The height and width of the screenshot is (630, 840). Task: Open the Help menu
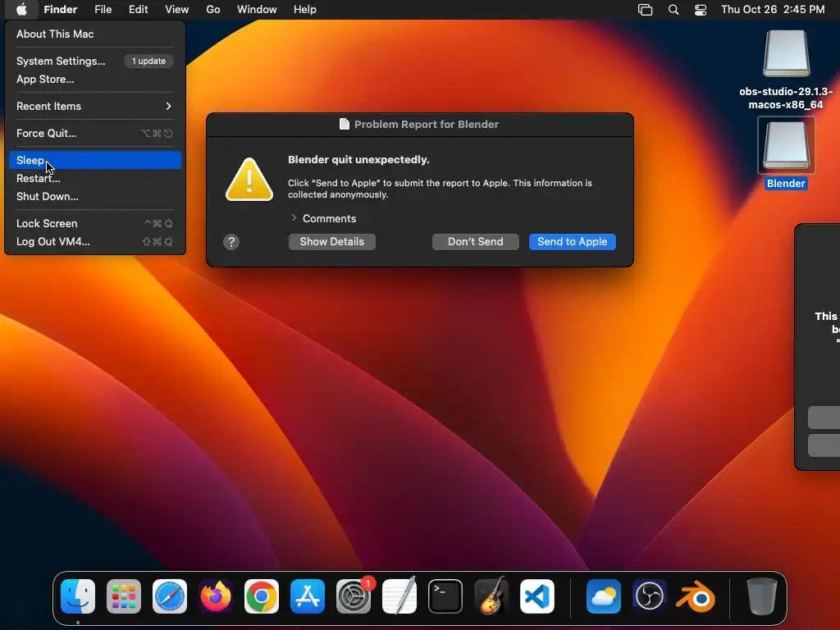[305, 10]
